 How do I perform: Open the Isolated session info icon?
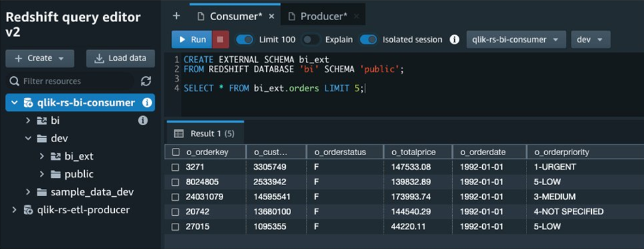tap(454, 39)
